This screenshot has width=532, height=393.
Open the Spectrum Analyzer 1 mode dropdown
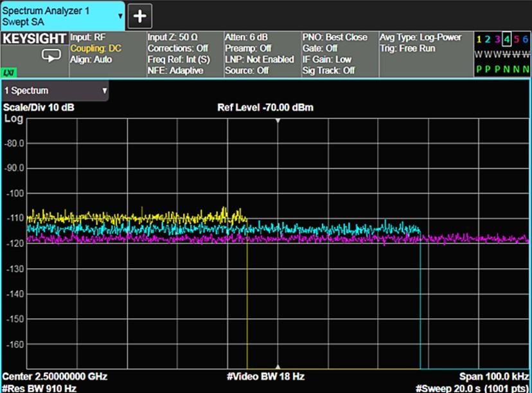pos(120,16)
